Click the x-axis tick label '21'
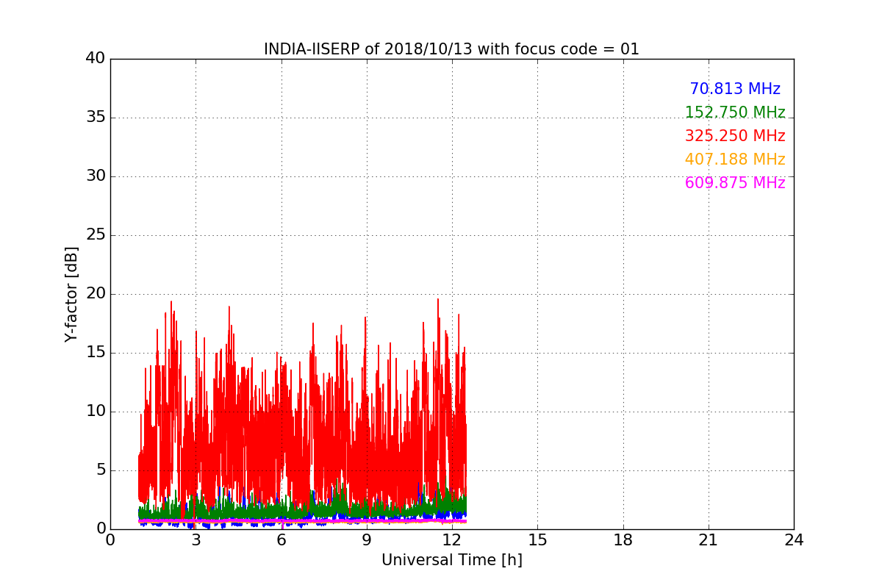The width and height of the screenshot is (882, 588). click(x=709, y=540)
